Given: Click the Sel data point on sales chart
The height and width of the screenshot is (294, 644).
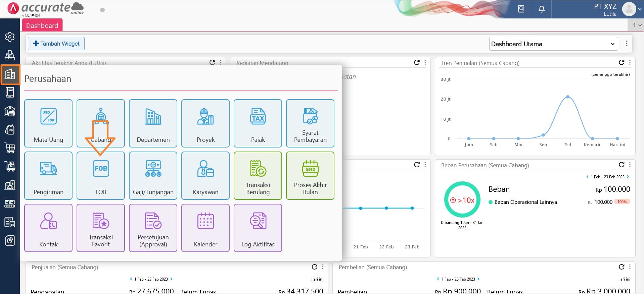Looking at the screenshot, I should point(568,97).
